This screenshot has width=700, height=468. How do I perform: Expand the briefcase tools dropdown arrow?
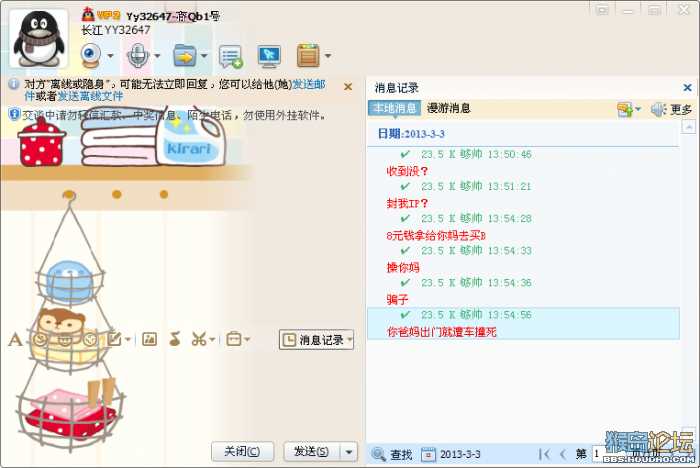(x=247, y=340)
